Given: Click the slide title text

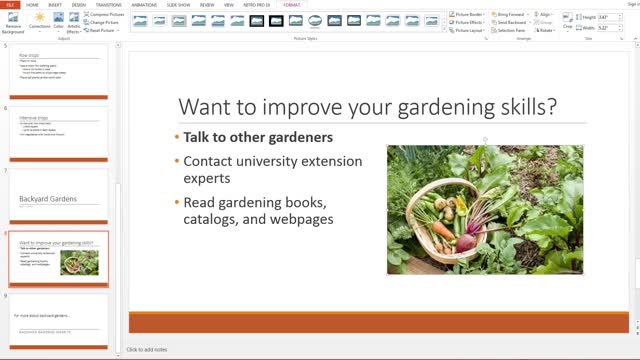Looking at the screenshot, I should coord(367,107).
